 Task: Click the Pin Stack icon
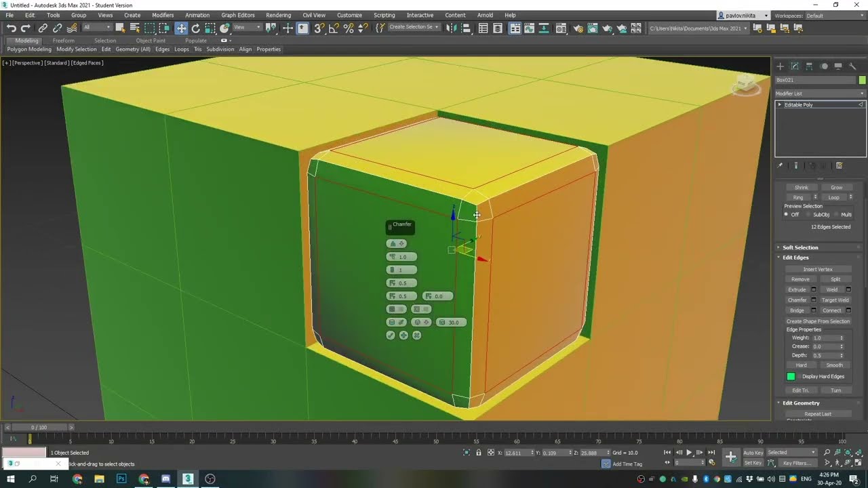[780, 165]
